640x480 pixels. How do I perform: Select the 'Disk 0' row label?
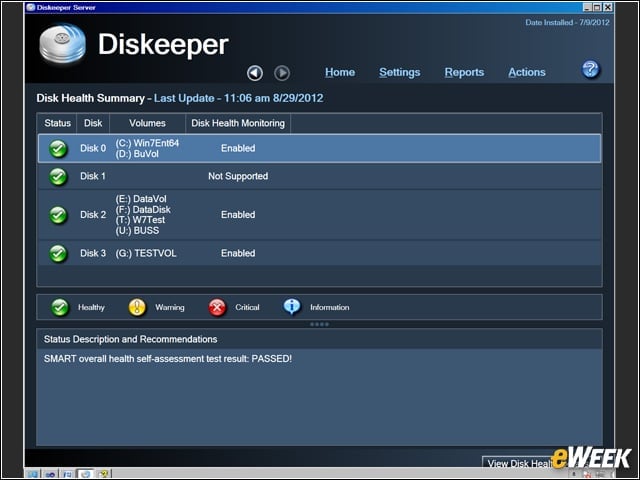click(x=93, y=148)
